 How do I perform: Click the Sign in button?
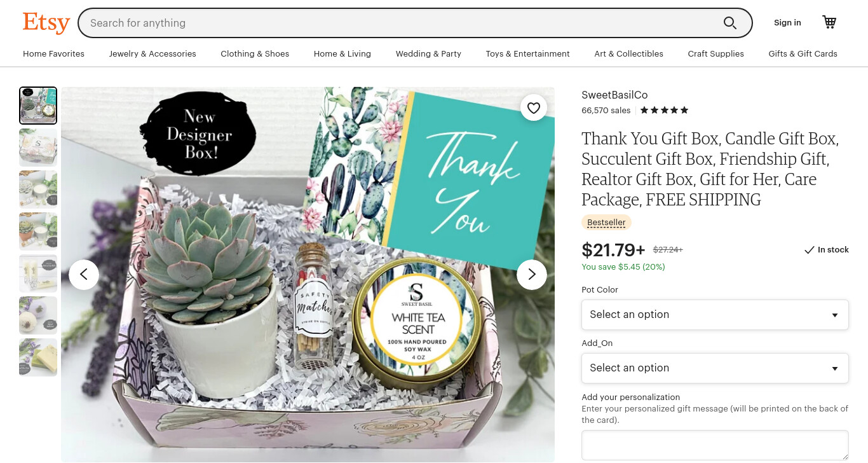pyautogui.click(x=787, y=23)
